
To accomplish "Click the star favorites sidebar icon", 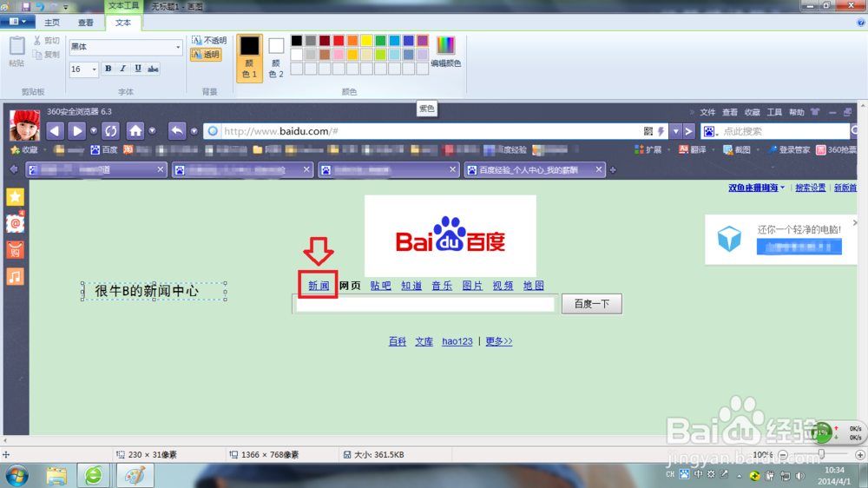I will coord(15,196).
